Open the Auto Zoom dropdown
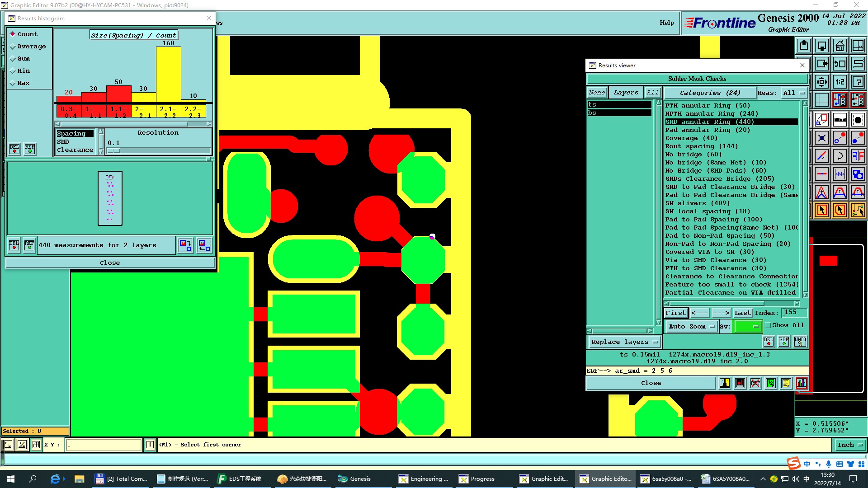This screenshot has height=488, width=868. point(691,326)
